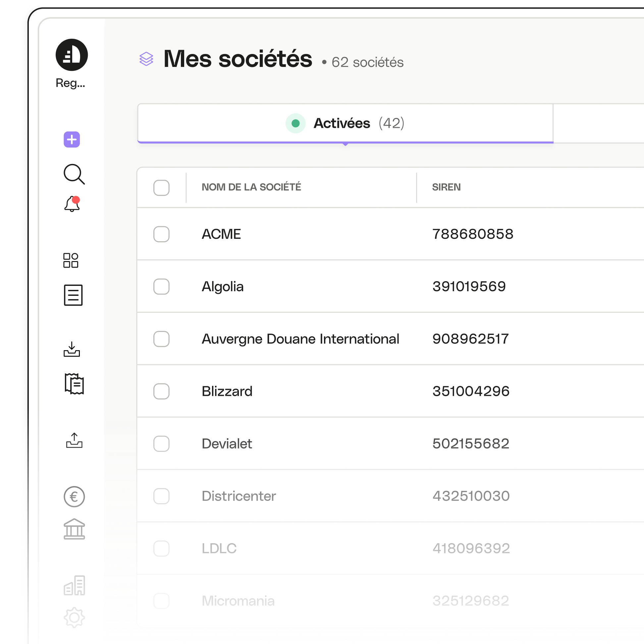Open notifications bell icon
This screenshot has height=644, width=644.
tap(72, 204)
